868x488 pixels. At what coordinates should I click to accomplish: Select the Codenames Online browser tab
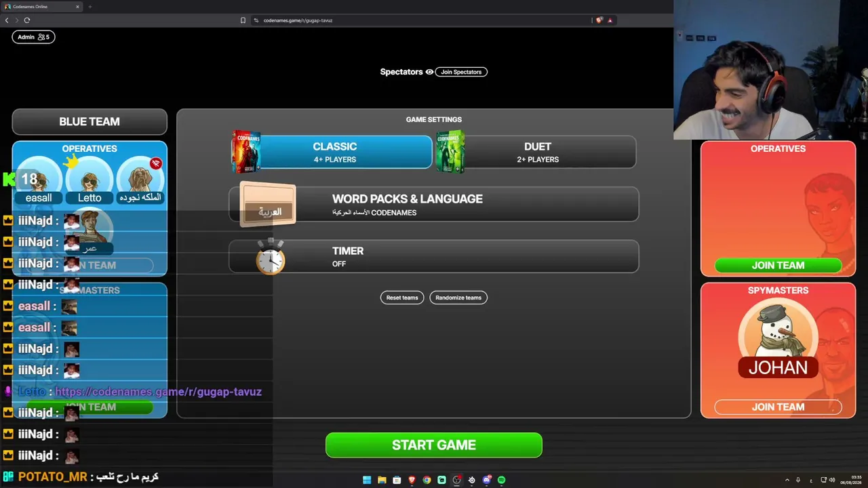point(42,7)
